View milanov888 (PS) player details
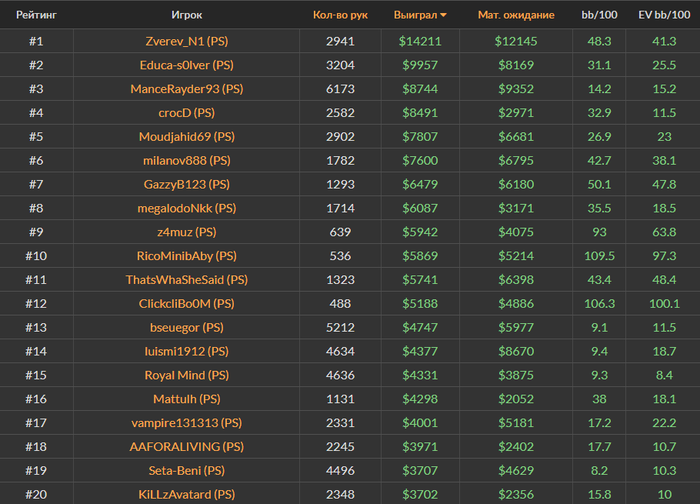 point(187,160)
